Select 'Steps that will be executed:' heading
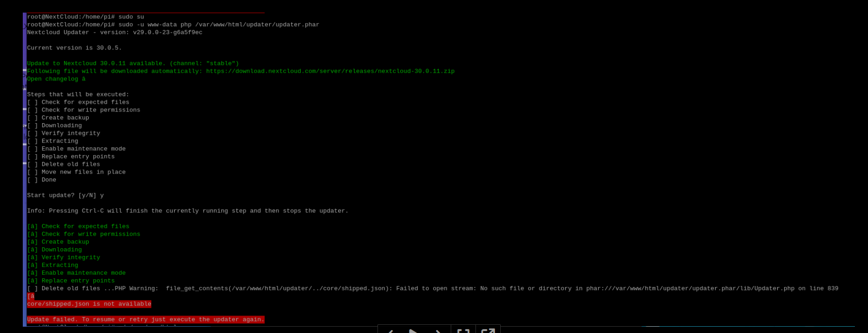Screen dimensions: 868x333 tap(78, 95)
